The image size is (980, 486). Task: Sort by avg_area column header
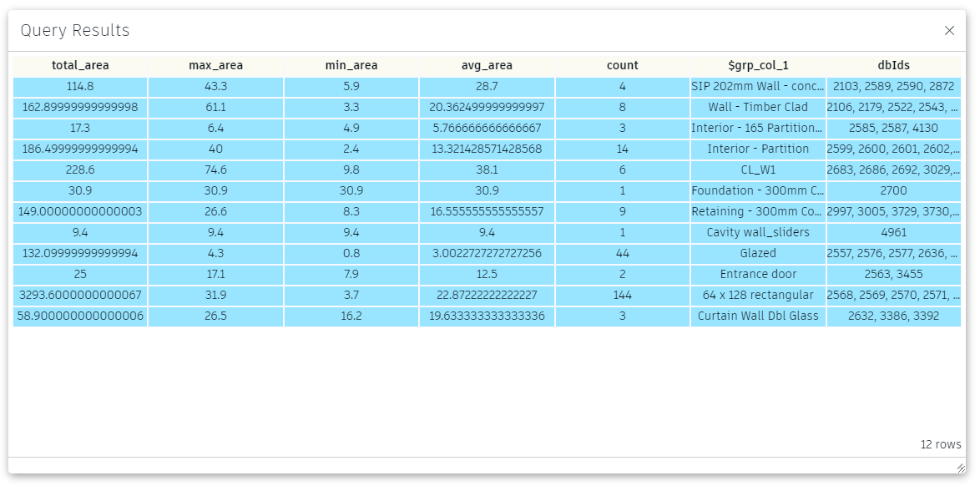pyautogui.click(x=487, y=65)
